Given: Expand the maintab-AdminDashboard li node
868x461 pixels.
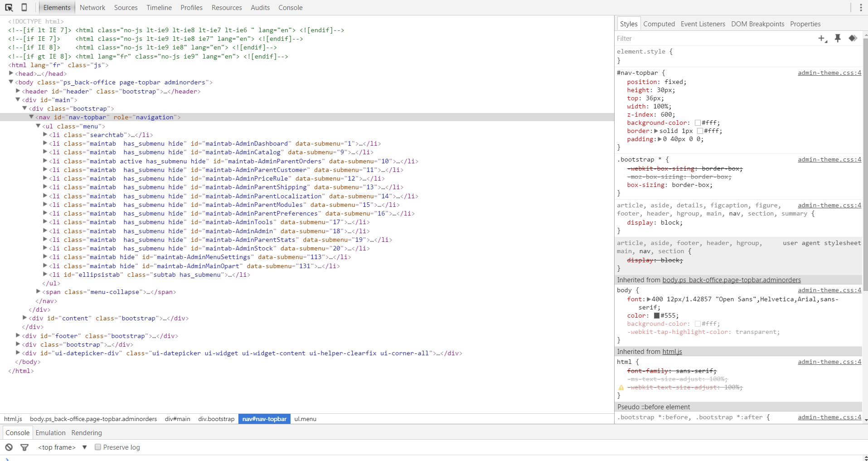Looking at the screenshot, I should click(x=45, y=143).
